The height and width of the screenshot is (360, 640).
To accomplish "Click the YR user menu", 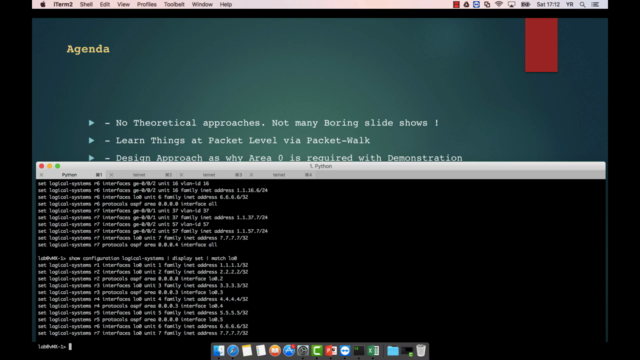I will point(570,4).
